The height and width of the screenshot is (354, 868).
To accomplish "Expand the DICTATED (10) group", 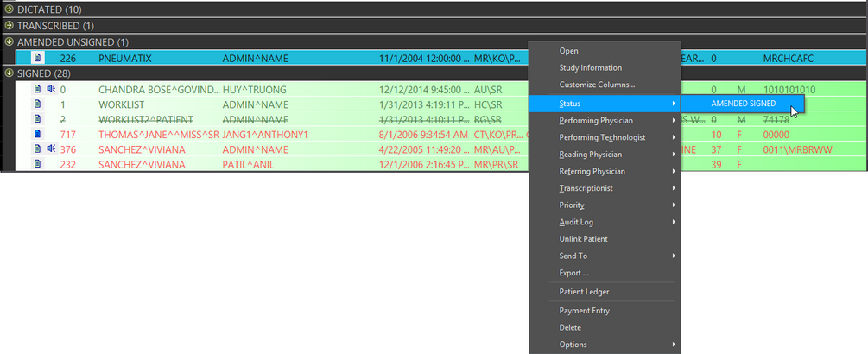I will [9, 9].
